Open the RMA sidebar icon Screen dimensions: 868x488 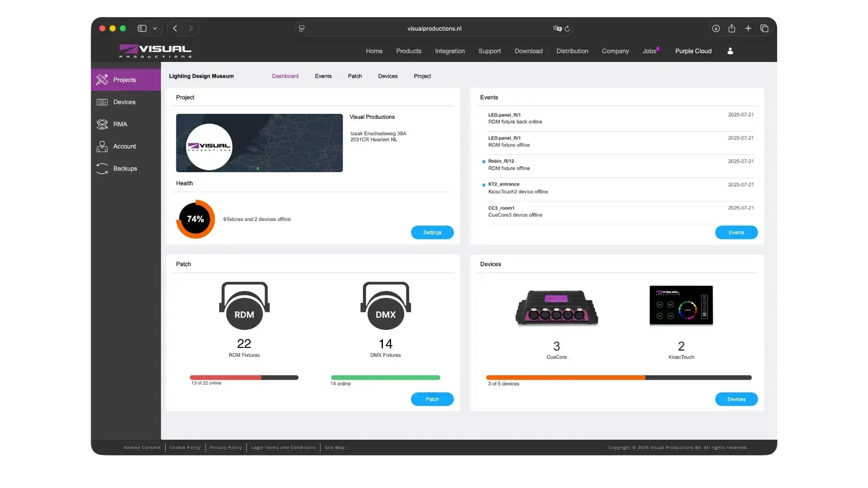[x=102, y=124]
